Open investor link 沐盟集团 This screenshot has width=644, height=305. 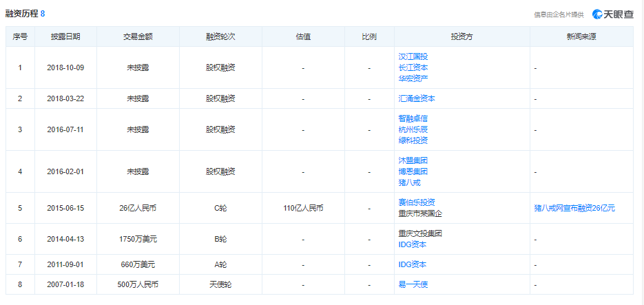pos(413,160)
